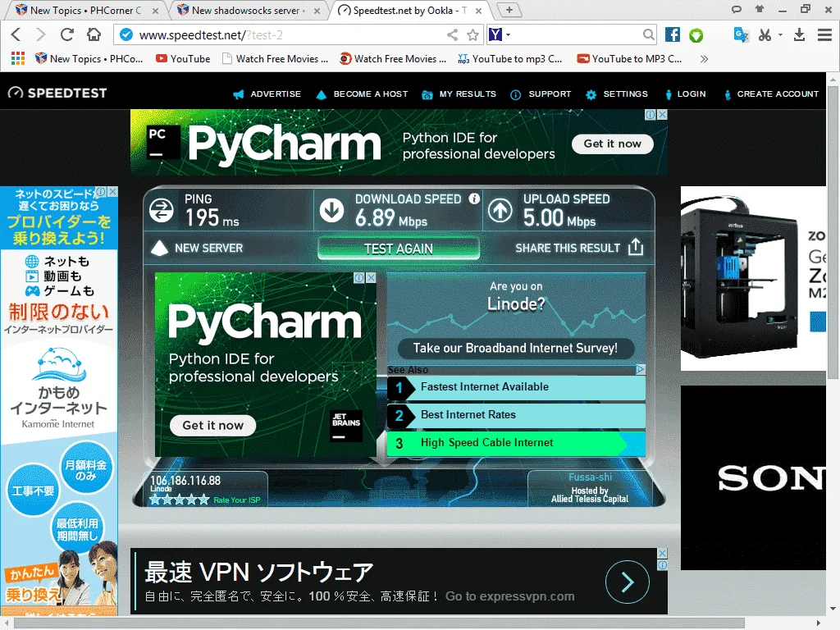Click the magnifier search icon

tap(648, 34)
